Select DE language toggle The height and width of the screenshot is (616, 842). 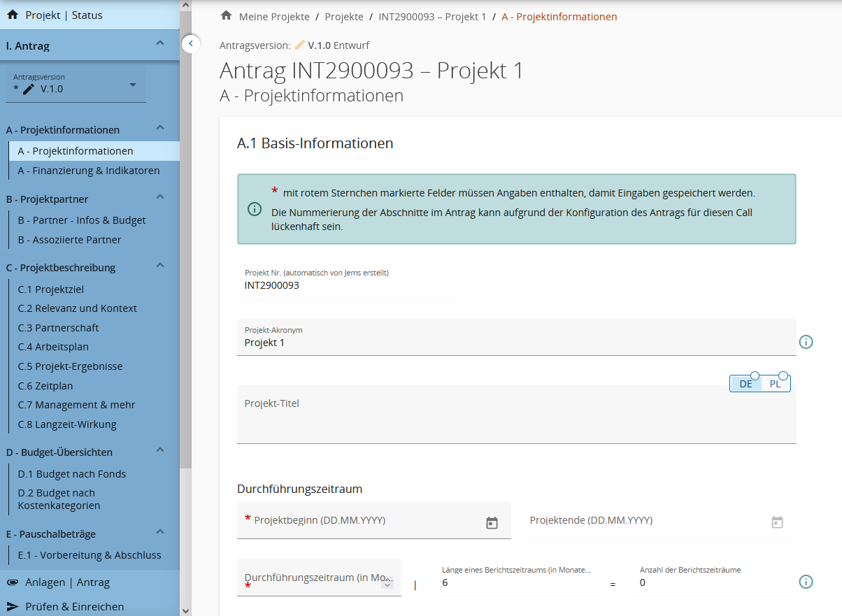tap(745, 384)
